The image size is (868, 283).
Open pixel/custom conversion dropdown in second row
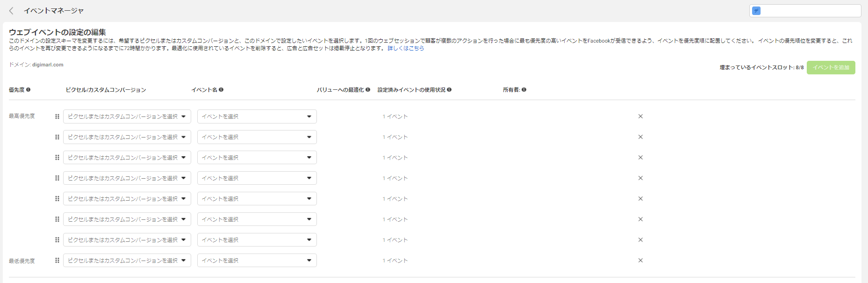point(127,137)
